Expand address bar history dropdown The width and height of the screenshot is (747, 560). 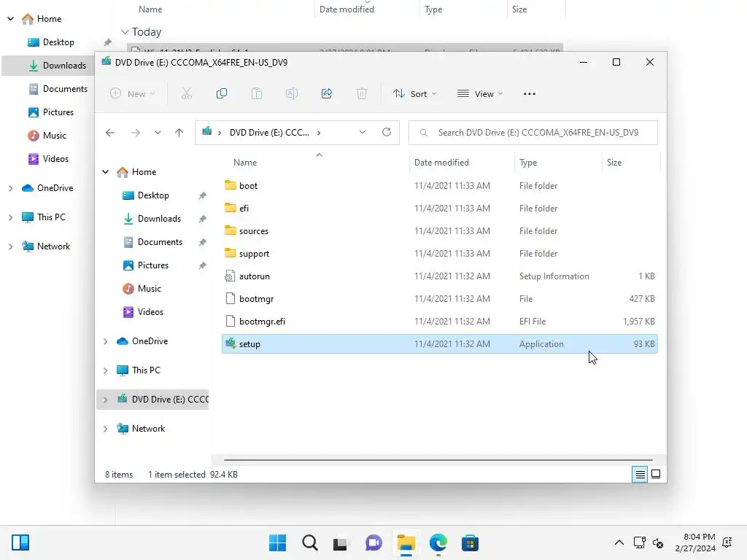pyautogui.click(x=363, y=132)
